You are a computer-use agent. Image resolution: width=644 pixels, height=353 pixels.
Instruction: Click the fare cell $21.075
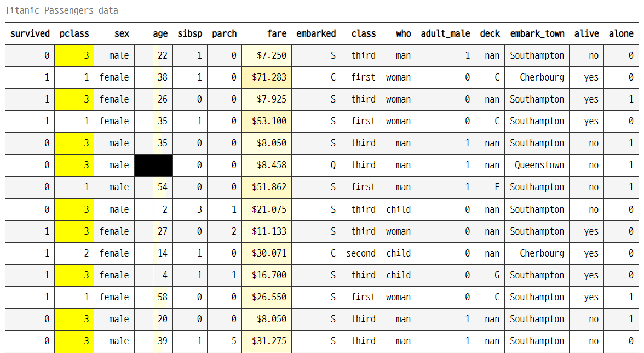267,209
